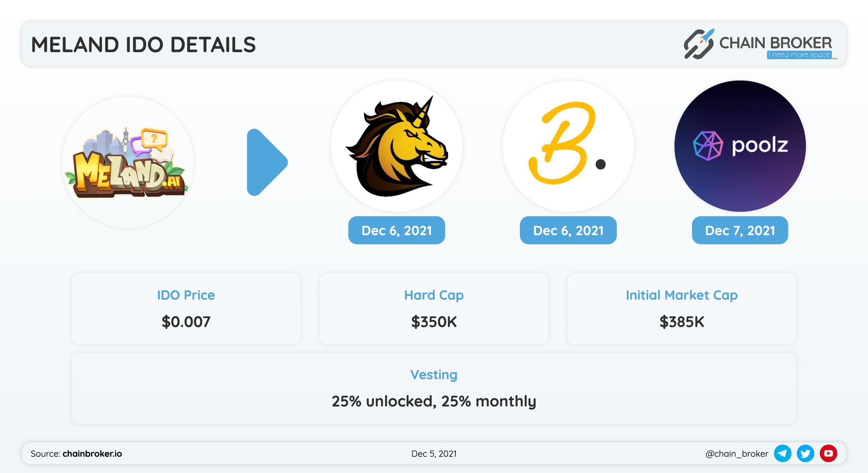Select the golden unicorn launchpad logo

coord(396,146)
